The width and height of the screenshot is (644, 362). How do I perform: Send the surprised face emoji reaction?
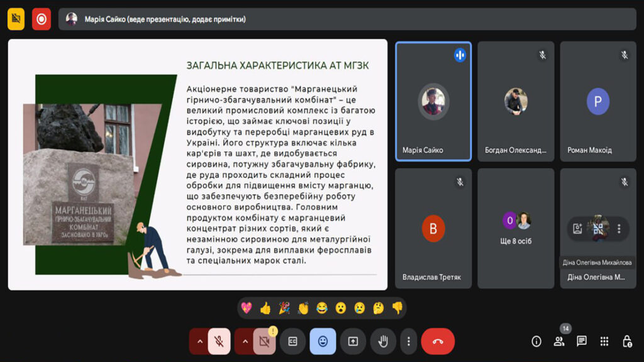[x=340, y=308]
